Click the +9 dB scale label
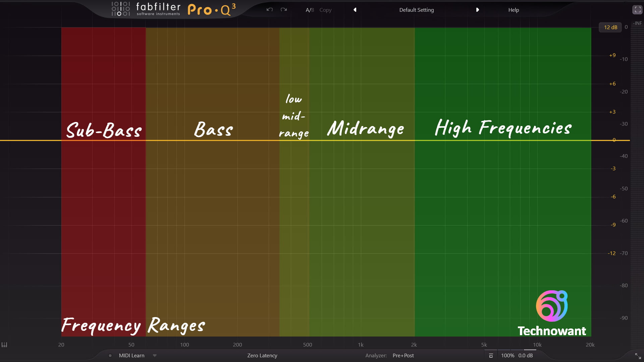 pos(612,55)
